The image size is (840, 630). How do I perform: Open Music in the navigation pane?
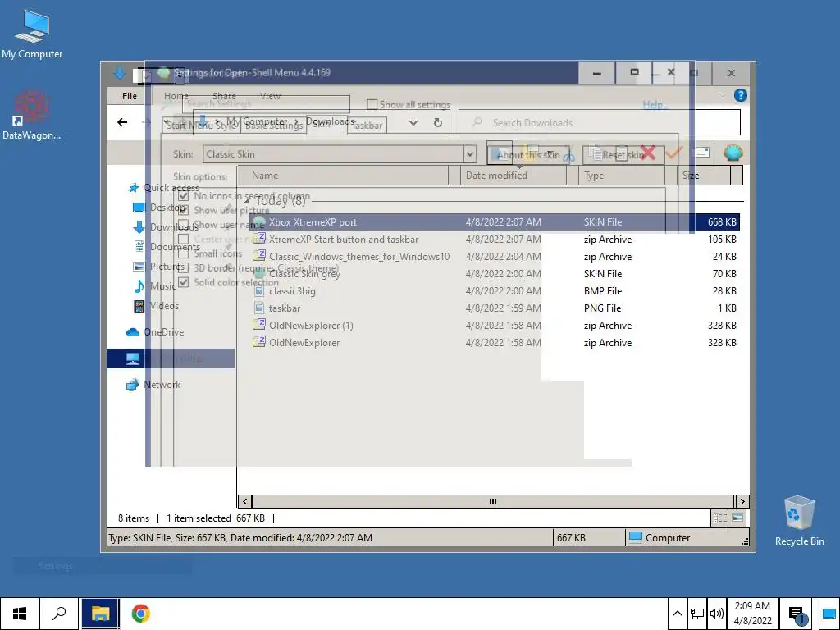[x=154, y=286]
